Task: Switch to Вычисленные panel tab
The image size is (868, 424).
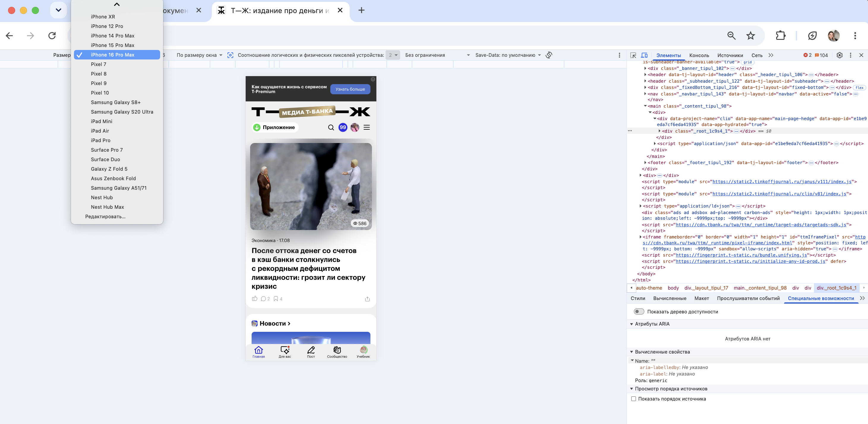Action: click(x=670, y=299)
